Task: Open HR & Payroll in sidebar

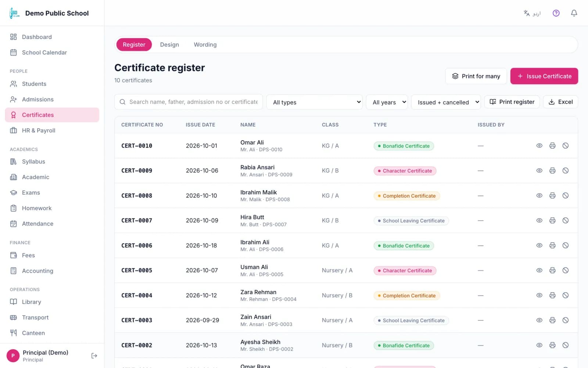Action: (52, 130)
